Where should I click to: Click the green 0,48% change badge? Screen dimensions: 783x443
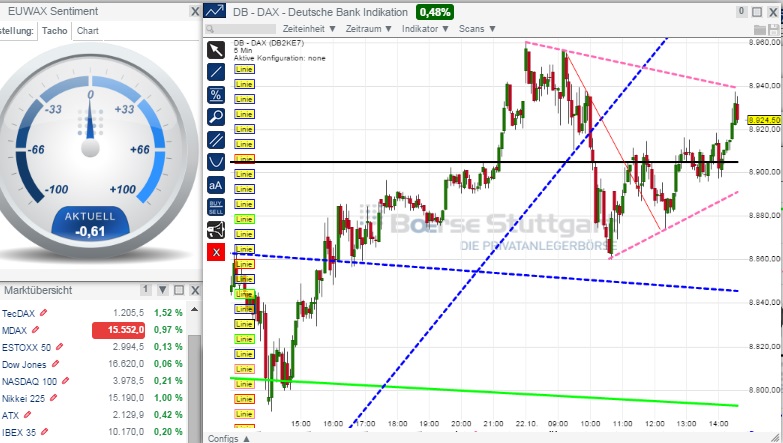435,12
